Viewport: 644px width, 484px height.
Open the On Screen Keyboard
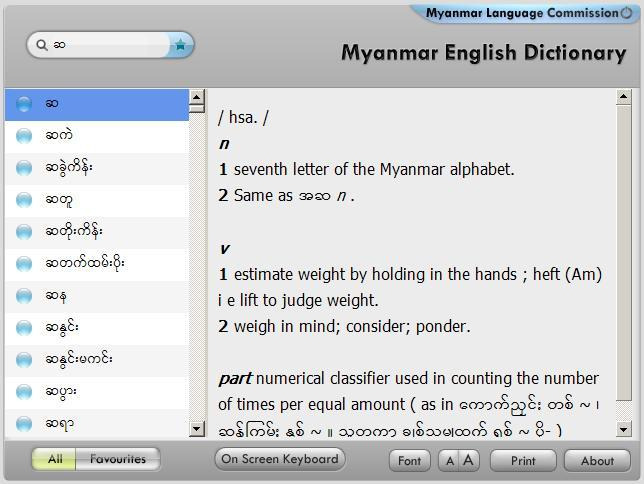tap(280, 459)
